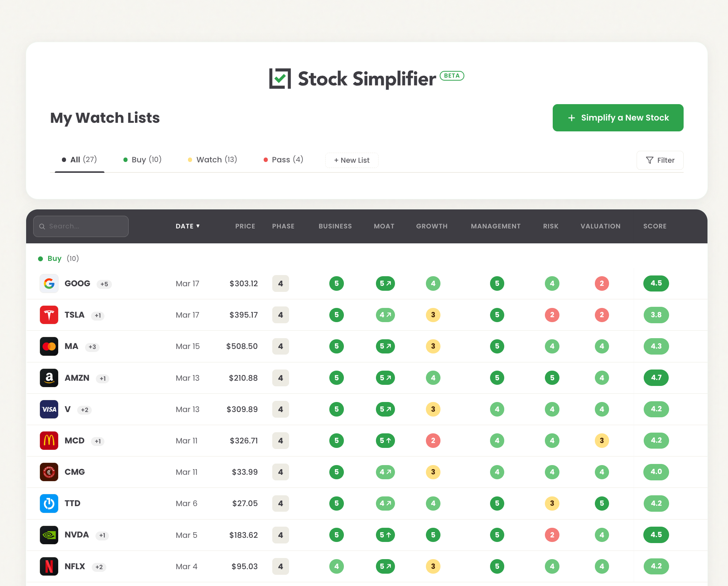
Task: Click the Simplify a New Stock button
Action: click(618, 118)
